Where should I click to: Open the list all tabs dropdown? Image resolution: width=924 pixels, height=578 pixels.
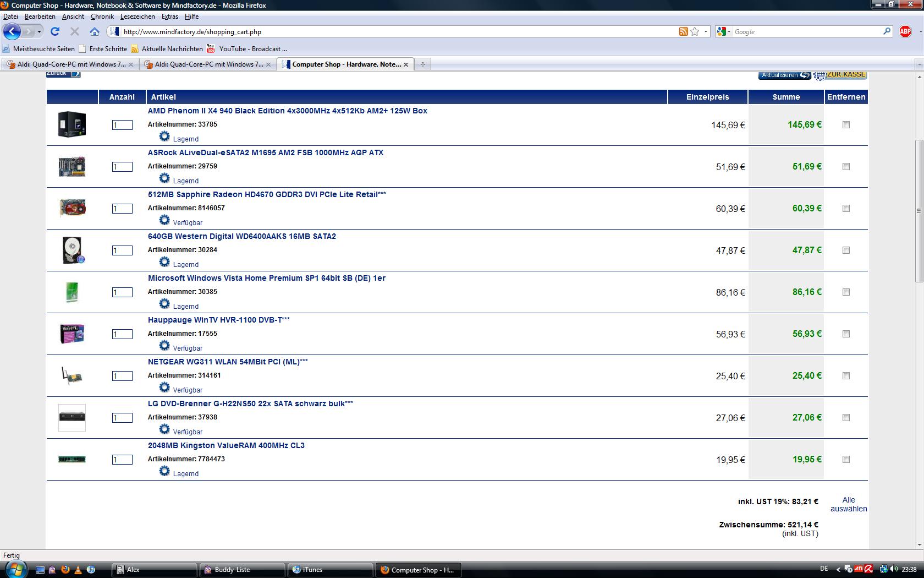click(x=919, y=64)
